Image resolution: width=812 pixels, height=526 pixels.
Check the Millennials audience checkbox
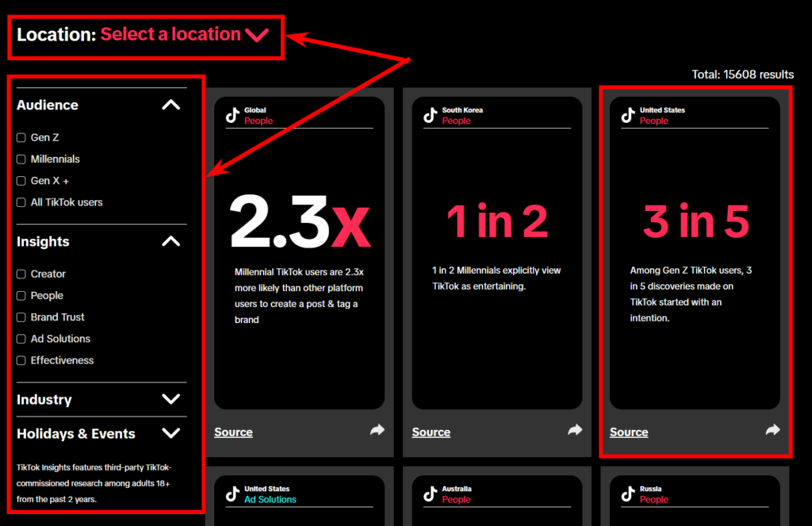pyautogui.click(x=21, y=159)
